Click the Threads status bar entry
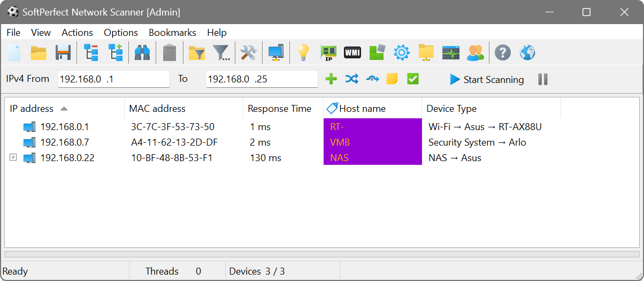The image size is (644, 281). pyautogui.click(x=162, y=271)
